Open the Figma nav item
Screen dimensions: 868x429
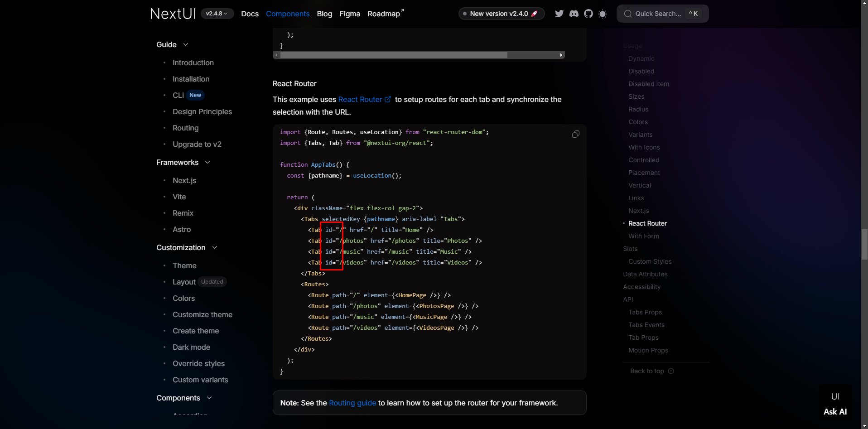[x=350, y=14]
